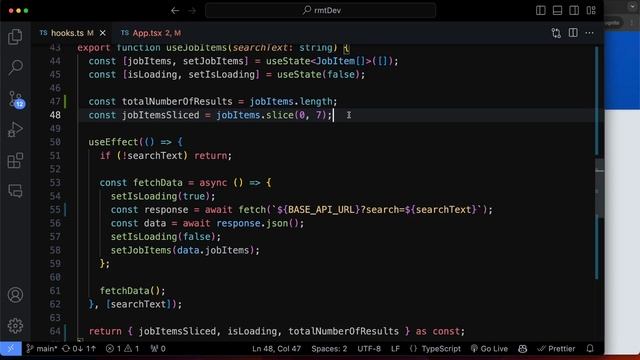Click the [searchText] dependency array on line 62

tap(138, 304)
